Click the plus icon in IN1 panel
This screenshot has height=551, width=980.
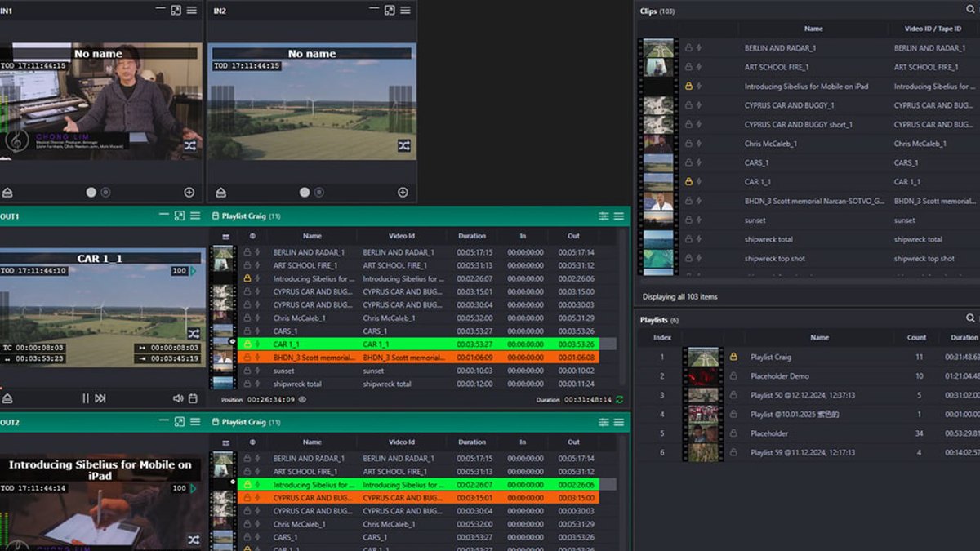click(189, 193)
